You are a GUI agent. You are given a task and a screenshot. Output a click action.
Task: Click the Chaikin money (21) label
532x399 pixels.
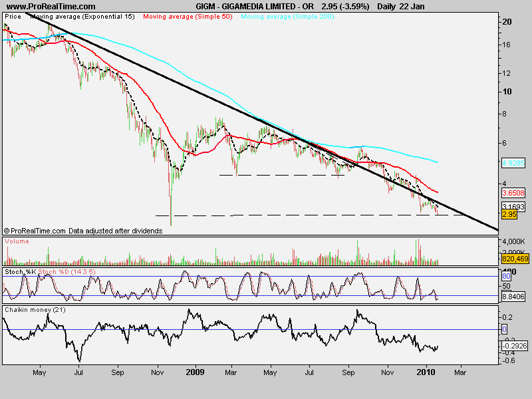(x=35, y=310)
